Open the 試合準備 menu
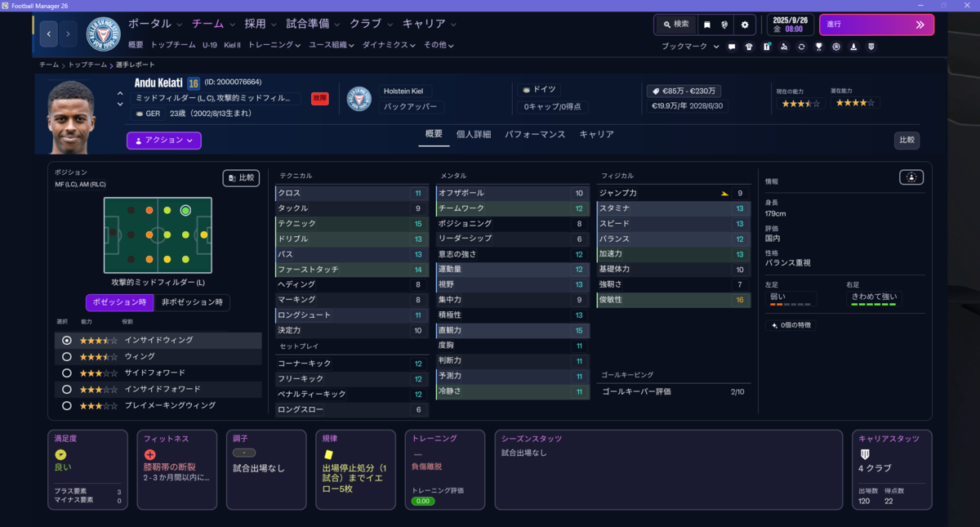Image resolution: width=980 pixels, height=527 pixels. (x=314, y=24)
